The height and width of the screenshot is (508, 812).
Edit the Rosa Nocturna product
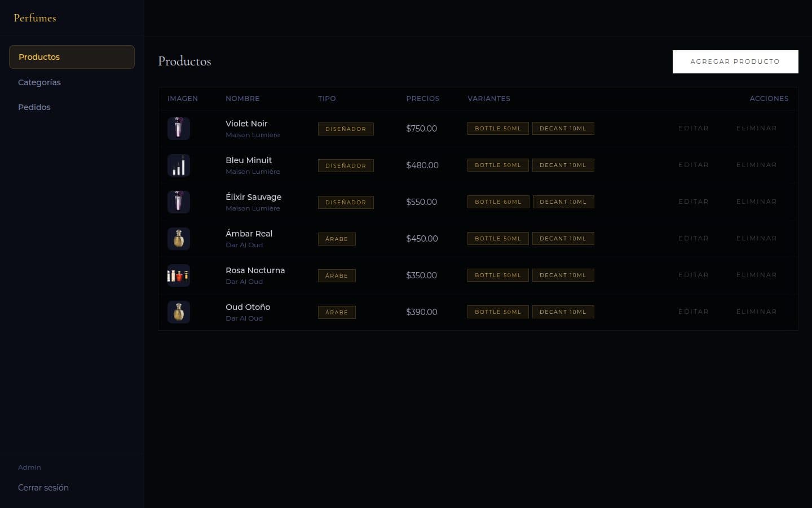coord(694,275)
